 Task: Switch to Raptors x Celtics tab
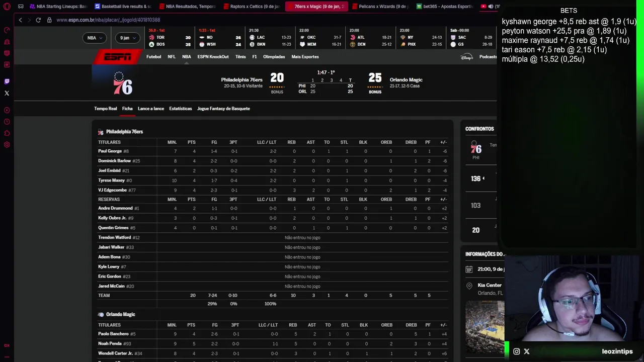click(251, 7)
